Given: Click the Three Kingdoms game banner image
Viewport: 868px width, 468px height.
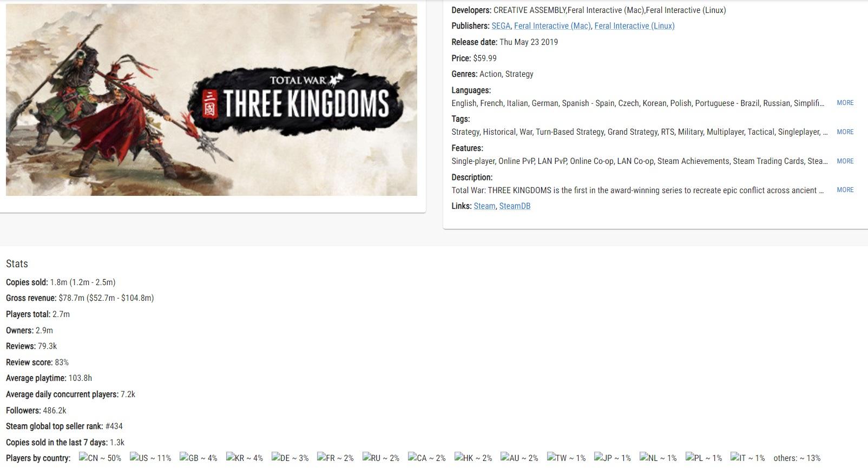Looking at the screenshot, I should coord(212,100).
